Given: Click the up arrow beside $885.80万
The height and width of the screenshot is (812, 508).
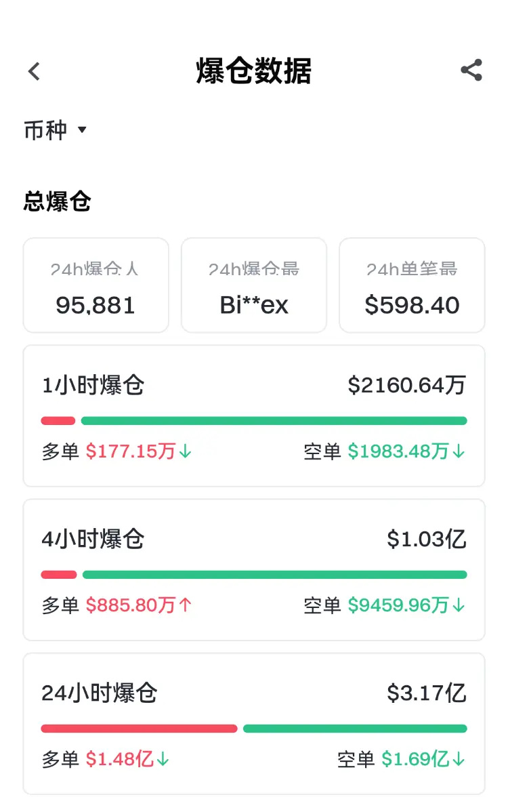Looking at the screenshot, I should click(x=186, y=605).
